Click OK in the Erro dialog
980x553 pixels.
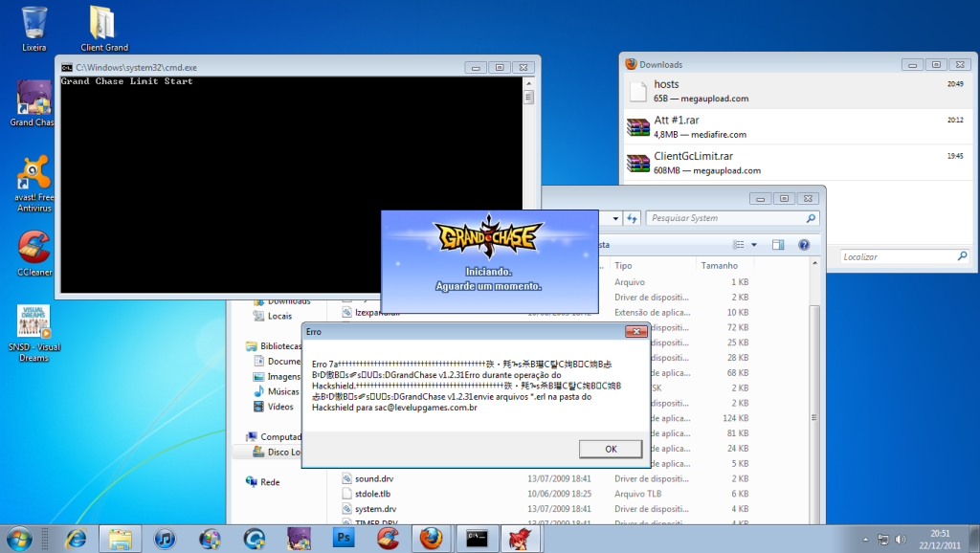click(x=611, y=449)
